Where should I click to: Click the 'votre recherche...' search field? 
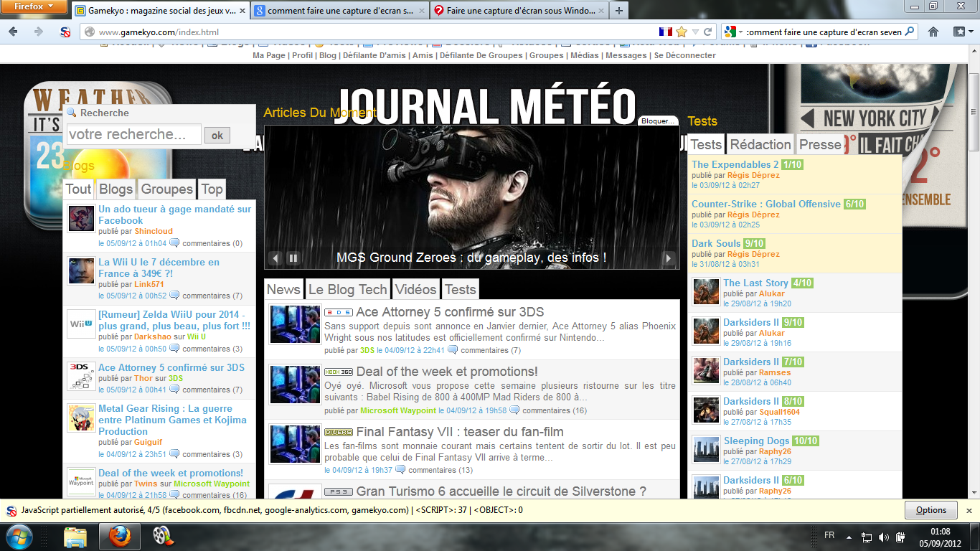point(133,134)
